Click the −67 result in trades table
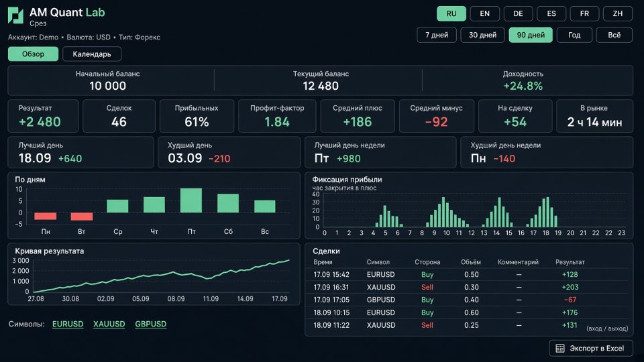The height and width of the screenshot is (362, 644). [x=570, y=300]
